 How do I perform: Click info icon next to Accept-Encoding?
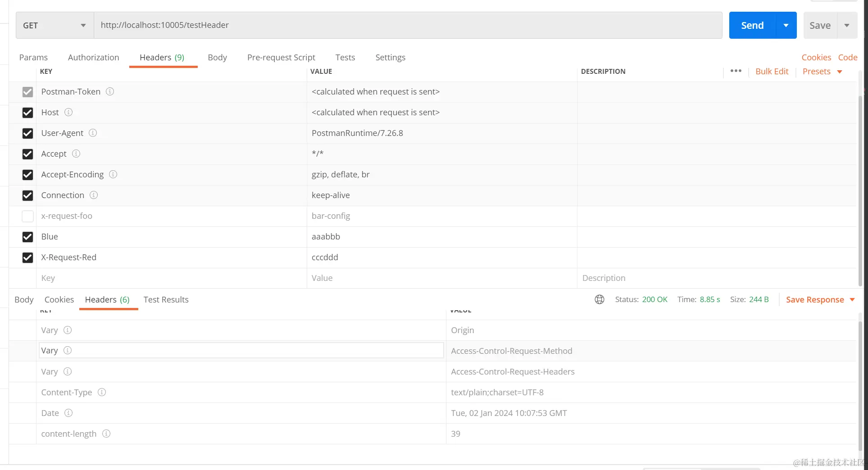(113, 174)
